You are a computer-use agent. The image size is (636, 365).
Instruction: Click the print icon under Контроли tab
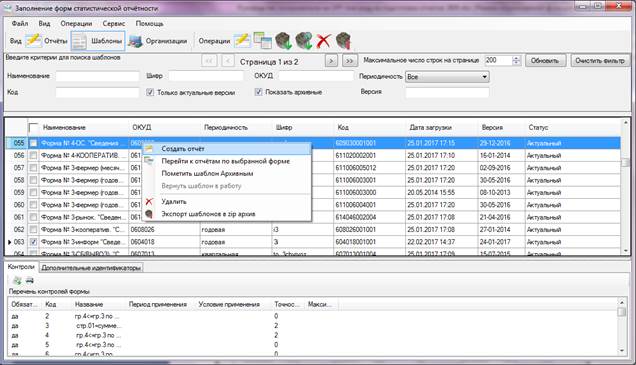pyautogui.click(x=30, y=280)
